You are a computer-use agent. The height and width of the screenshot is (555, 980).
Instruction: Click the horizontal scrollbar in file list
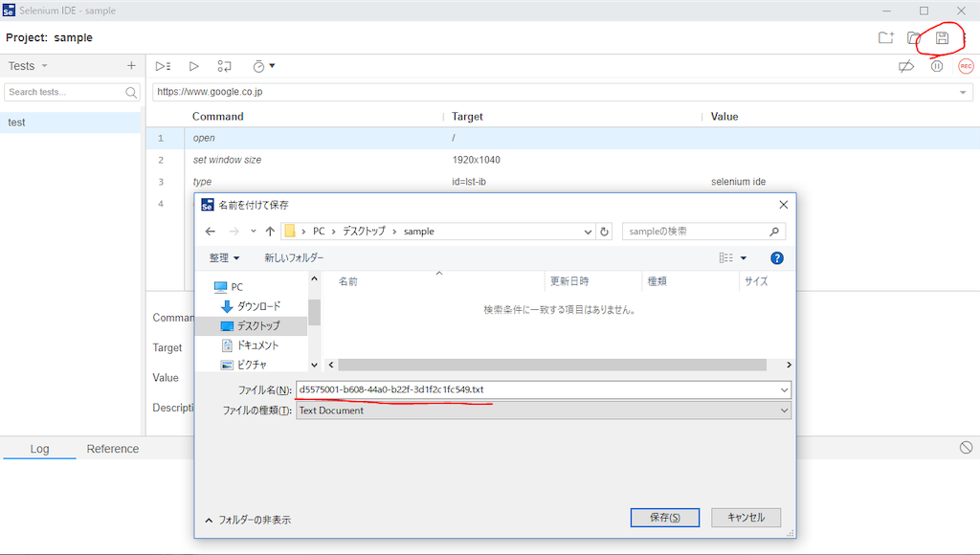[552, 365]
